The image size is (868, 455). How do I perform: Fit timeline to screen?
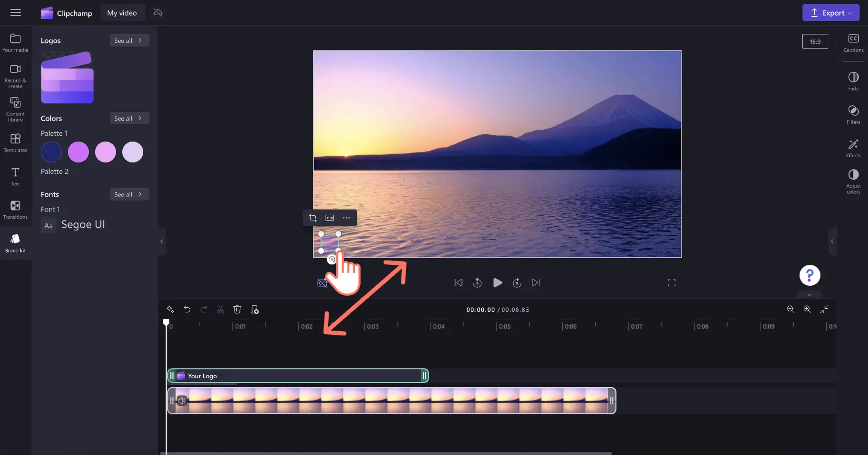(x=824, y=309)
